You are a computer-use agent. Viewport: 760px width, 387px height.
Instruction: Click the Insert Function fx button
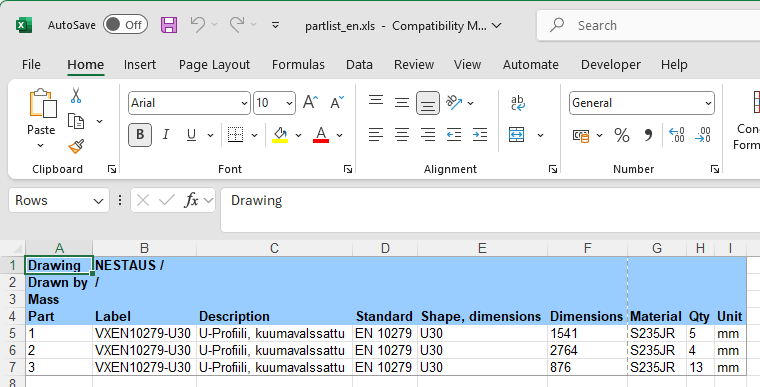tap(191, 200)
